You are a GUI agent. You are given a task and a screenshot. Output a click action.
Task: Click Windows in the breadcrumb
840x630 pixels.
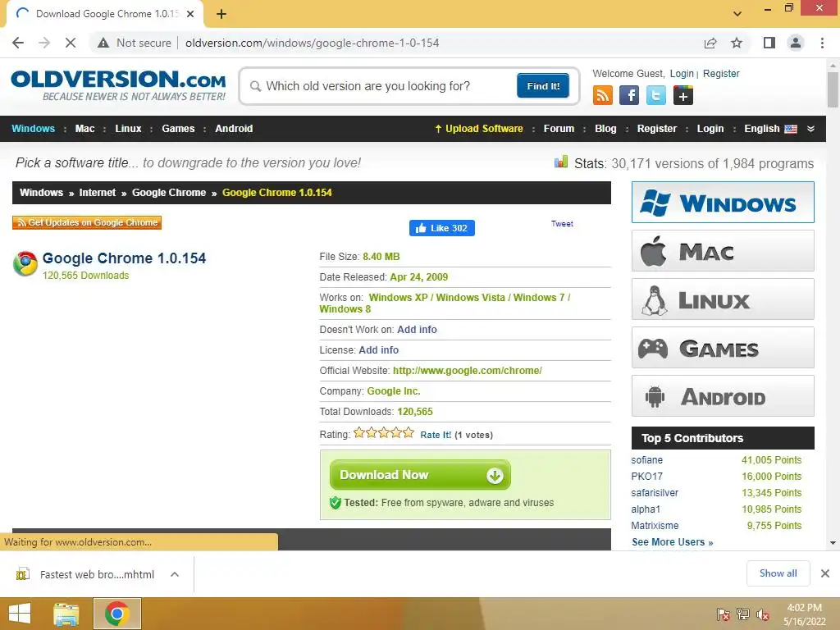41,192
